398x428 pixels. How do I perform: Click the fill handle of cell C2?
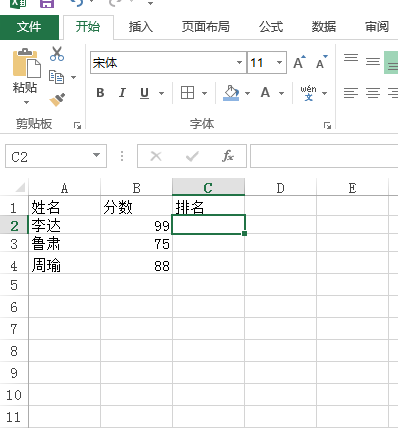pyautogui.click(x=245, y=233)
